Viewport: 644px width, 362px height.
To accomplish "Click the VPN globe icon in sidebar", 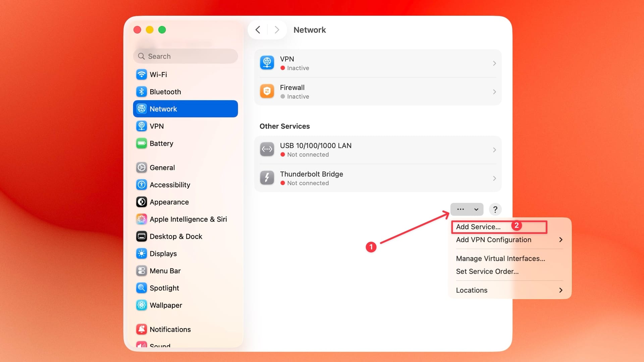I will coord(141,126).
